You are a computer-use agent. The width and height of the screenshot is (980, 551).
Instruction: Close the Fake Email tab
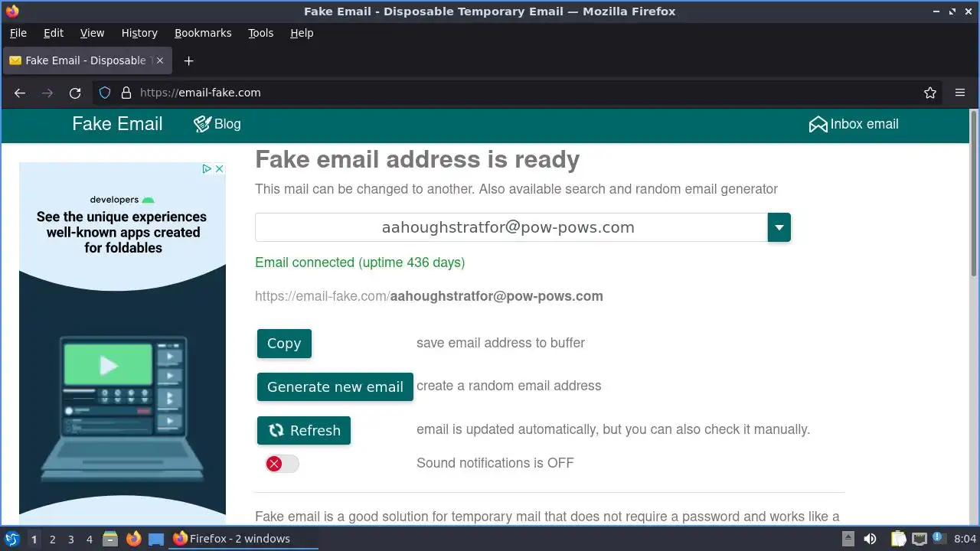point(159,60)
